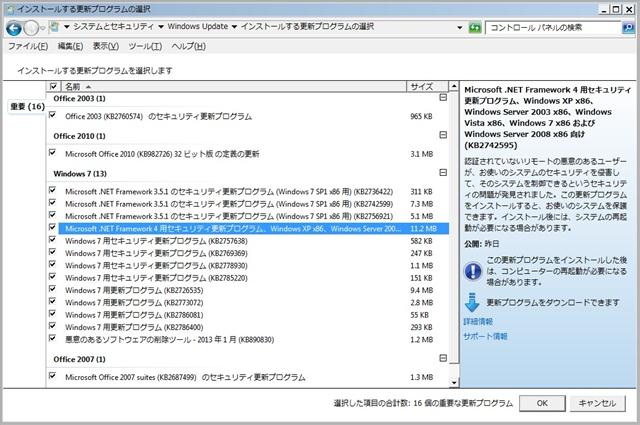Select Office 2003 (KB2760574) update row text

[158, 116]
